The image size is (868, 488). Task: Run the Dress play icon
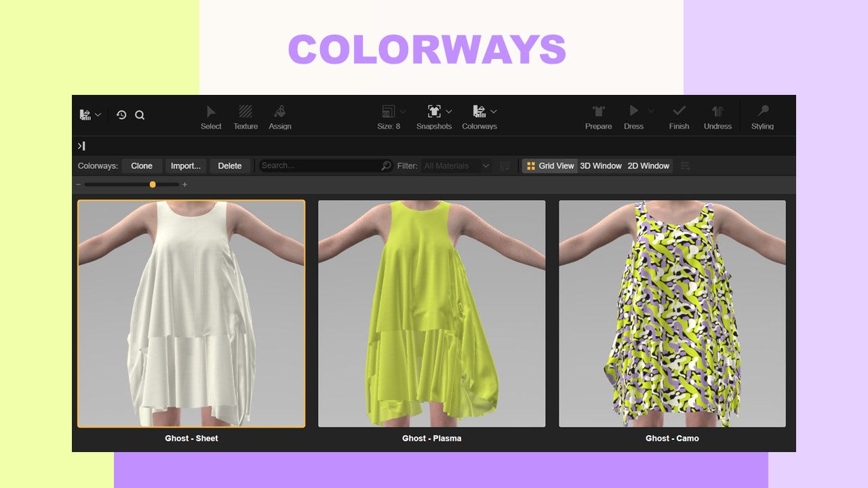633,111
